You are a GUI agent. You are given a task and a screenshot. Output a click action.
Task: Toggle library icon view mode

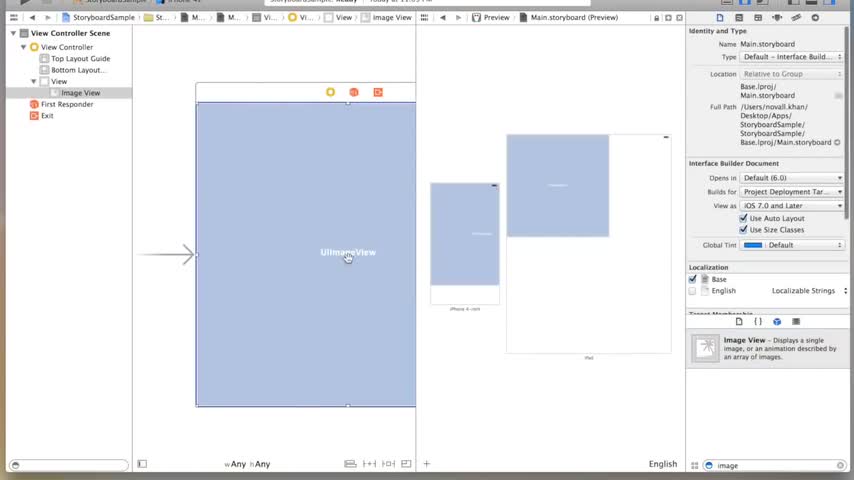(x=694, y=465)
